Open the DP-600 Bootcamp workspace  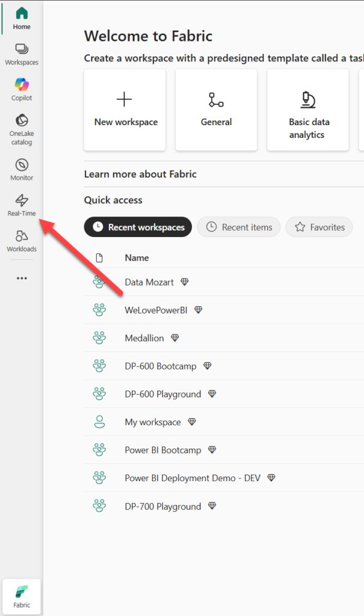pos(159,366)
